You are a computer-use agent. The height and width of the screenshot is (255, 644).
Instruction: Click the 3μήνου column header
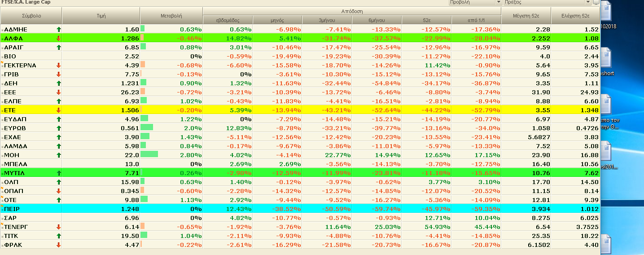click(x=327, y=20)
